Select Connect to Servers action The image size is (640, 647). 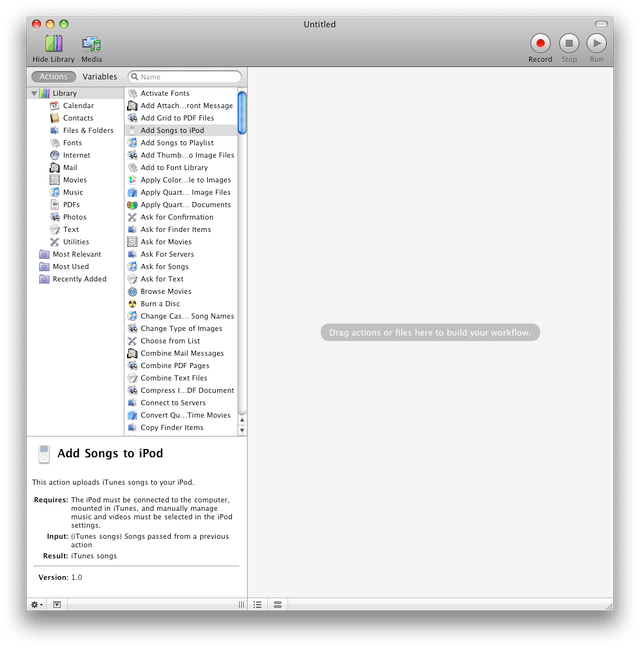[x=181, y=403]
